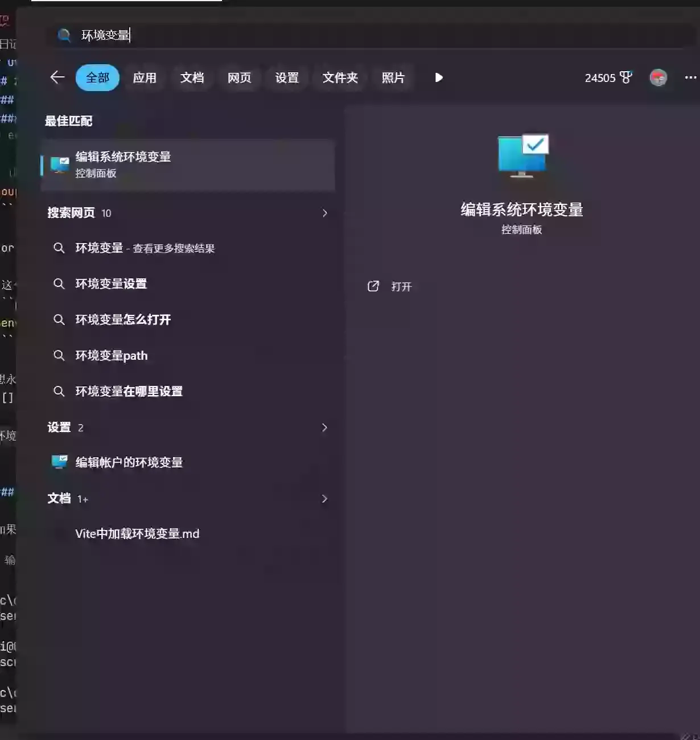
Task: Switch to the 应用 filter tab
Action: tap(145, 78)
